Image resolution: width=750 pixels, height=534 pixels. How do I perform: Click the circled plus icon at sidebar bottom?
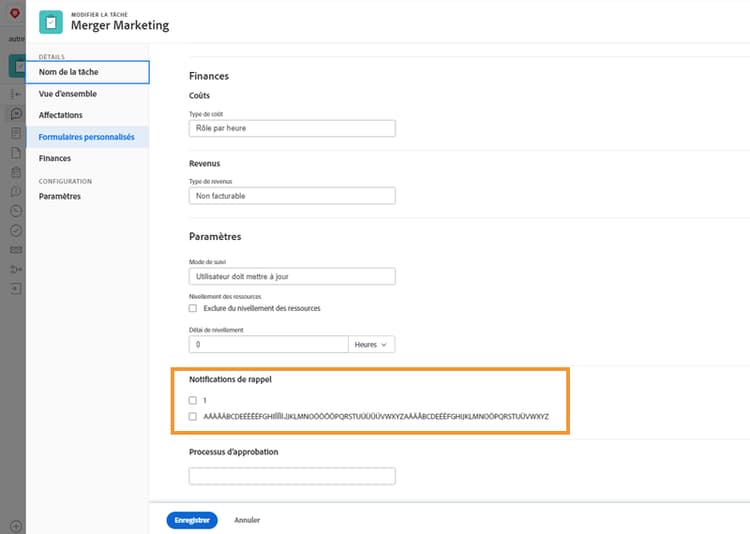[x=16, y=525]
